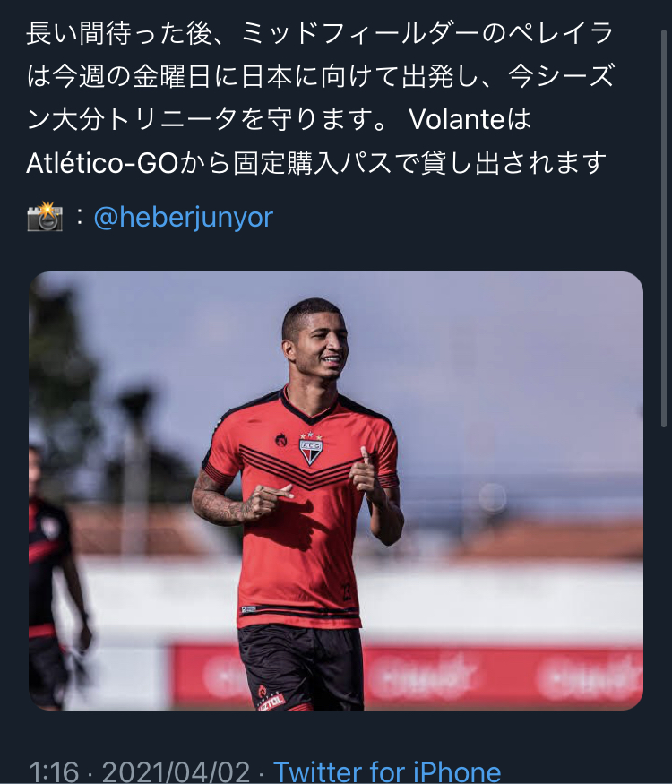
Task: Open the "Twitter for iPhone" source link
Action: tap(387, 771)
